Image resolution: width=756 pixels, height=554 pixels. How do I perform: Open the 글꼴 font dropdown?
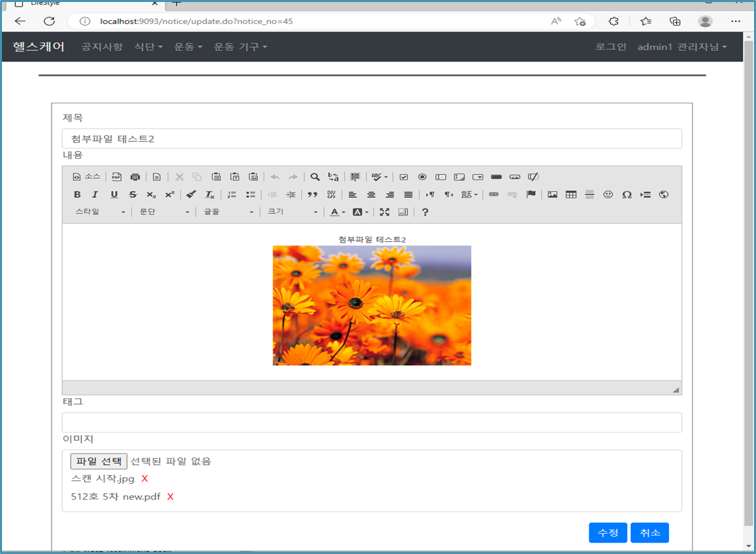[228, 212]
